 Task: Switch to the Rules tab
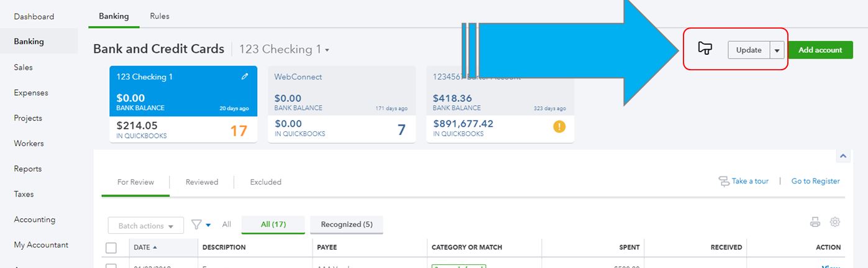click(160, 16)
